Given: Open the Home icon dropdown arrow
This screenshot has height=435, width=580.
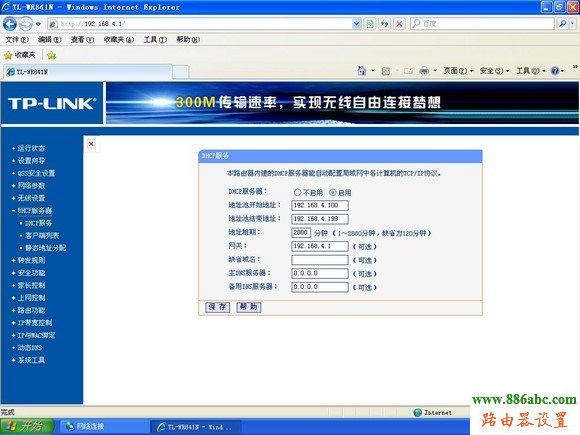Looking at the screenshot, I should 373,71.
